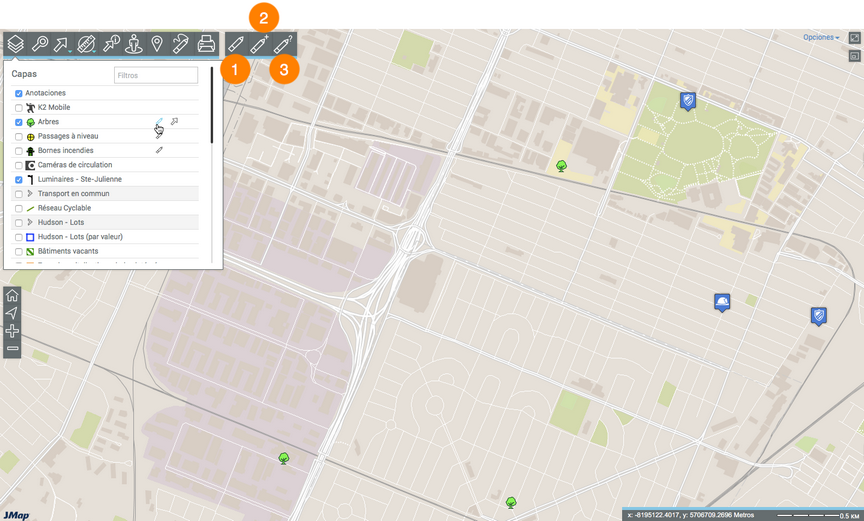Click the tree marker at bottom of map
The image size is (864, 521).
coord(511,502)
